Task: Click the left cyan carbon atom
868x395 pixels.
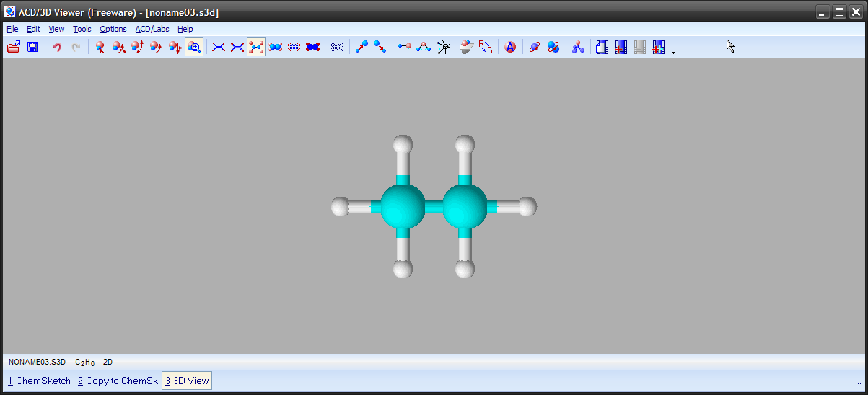Action: click(x=403, y=206)
